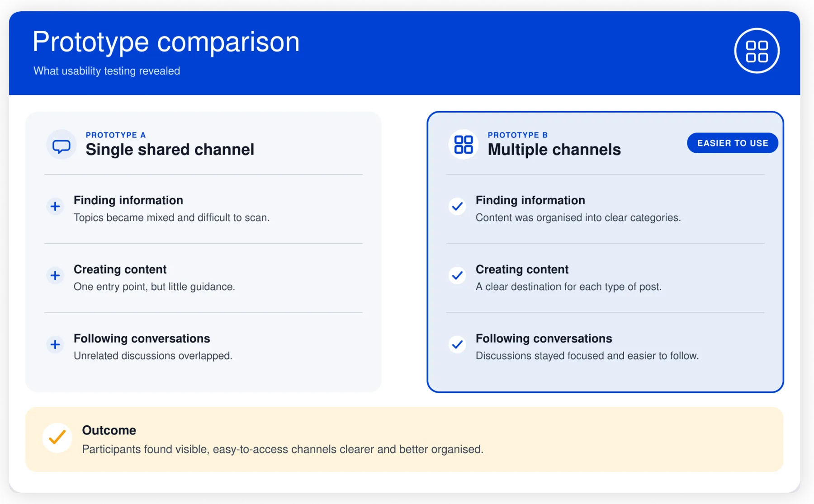Click the plus icon beside Prototype A's Creating content
This screenshot has height=504, width=814.
point(55,275)
